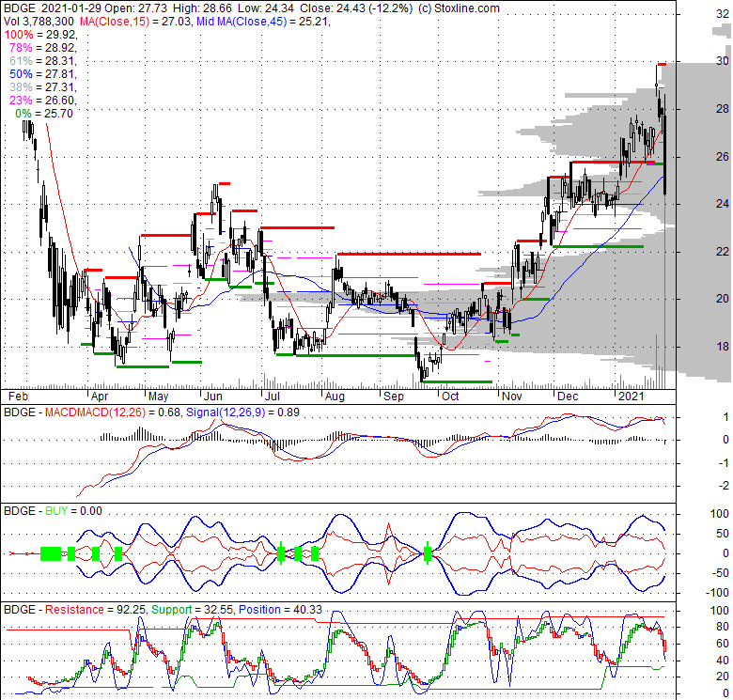Click the Feb label on time axis
The image size is (733, 700).
(18, 397)
